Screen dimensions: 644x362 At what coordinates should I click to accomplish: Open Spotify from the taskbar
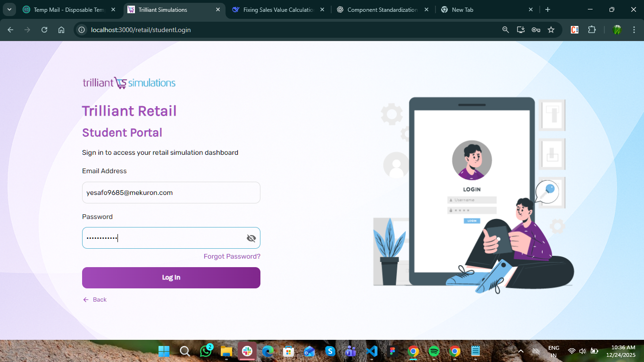[434, 351]
